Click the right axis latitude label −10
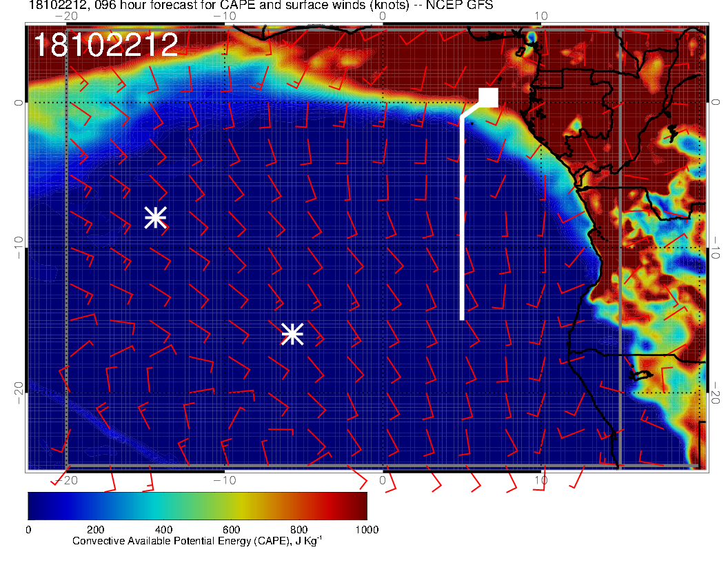The height and width of the screenshot is (563, 728). (716, 247)
